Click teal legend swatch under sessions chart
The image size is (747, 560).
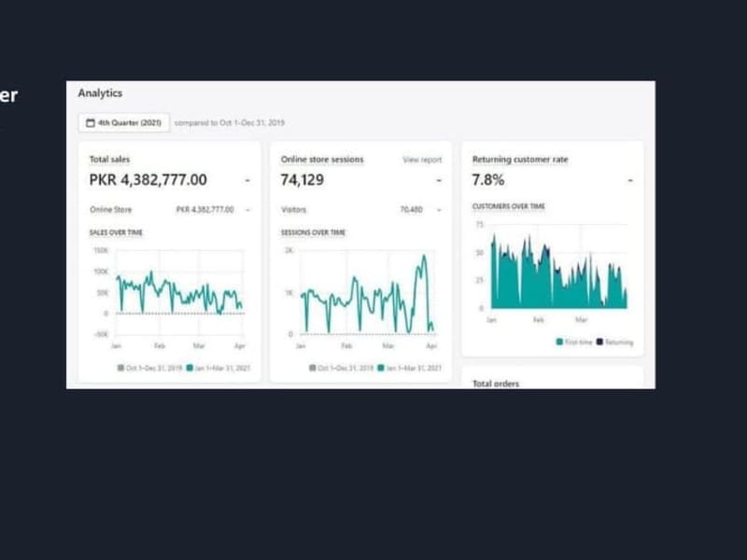coord(381,368)
